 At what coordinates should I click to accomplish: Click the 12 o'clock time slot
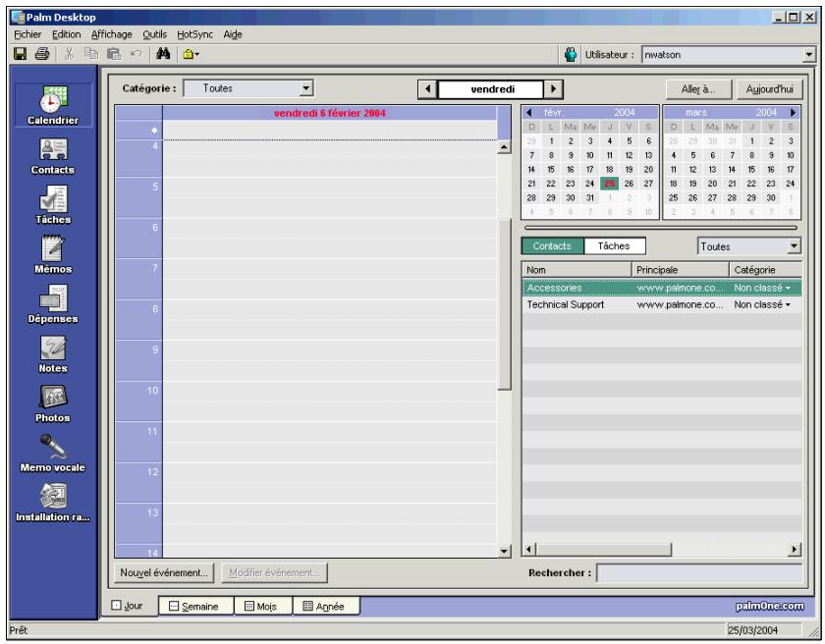(329, 483)
